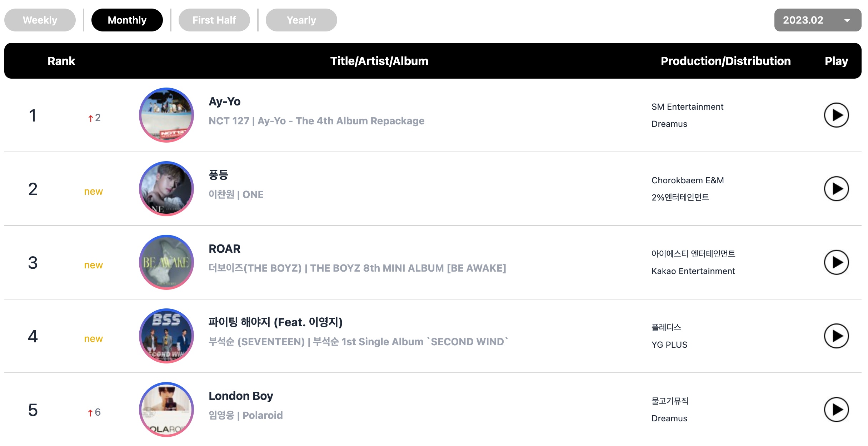868x446 pixels.
Task: Click the Rank column header
Action: [x=61, y=61]
